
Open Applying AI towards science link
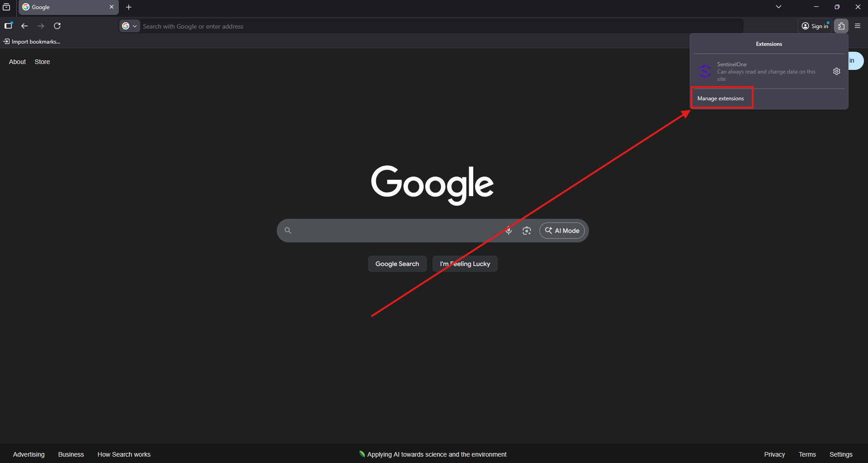point(432,454)
